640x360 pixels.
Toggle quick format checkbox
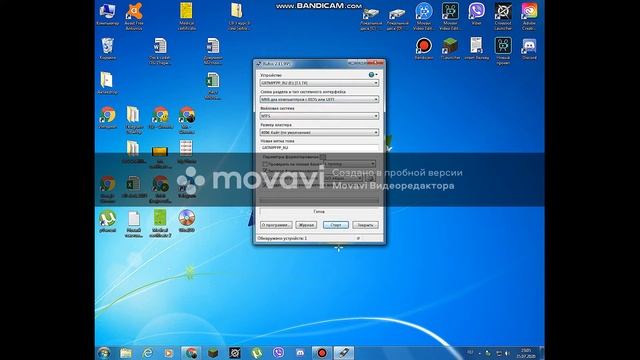click(x=265, y=170)
